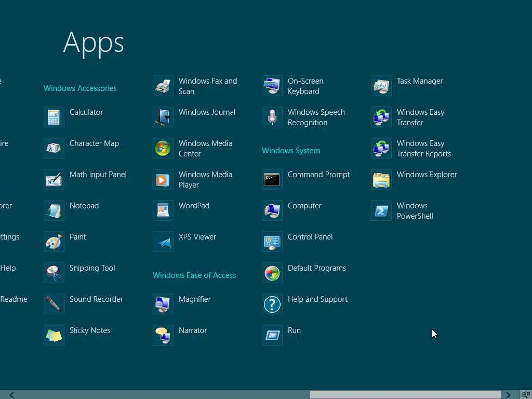Select the Windows Ease of Access heading
Viewport: 532px width, 399px height.
(x=194, y=275)
